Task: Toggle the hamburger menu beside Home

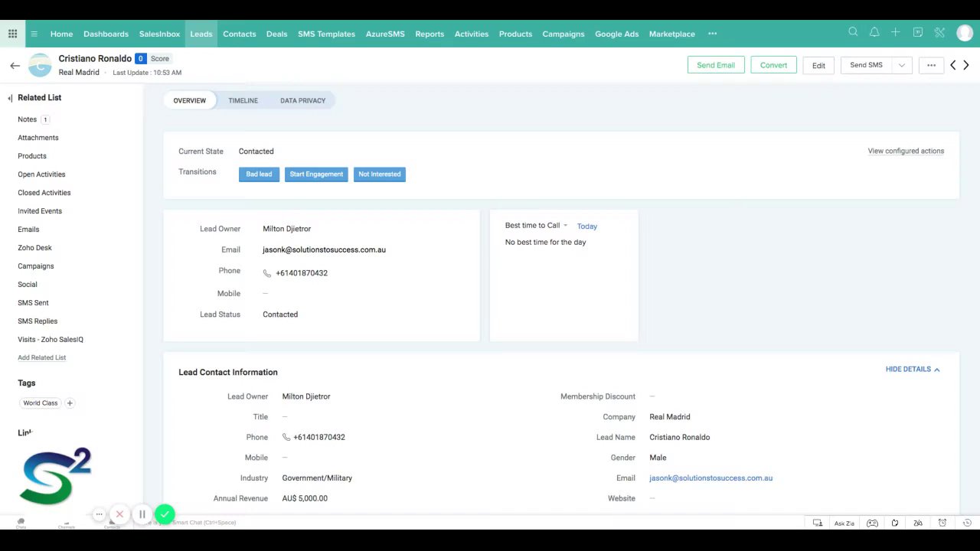Action: click(34, 34)
